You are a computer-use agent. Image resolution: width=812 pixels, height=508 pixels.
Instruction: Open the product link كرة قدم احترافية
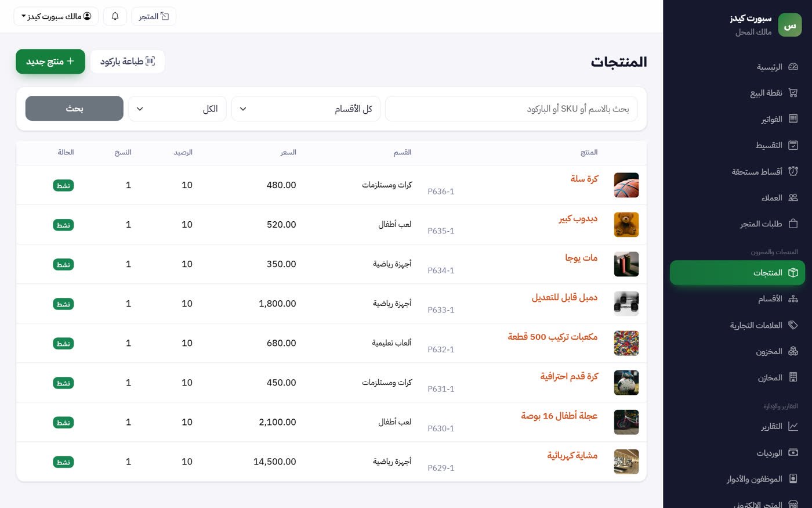click(x=569, y=376)
